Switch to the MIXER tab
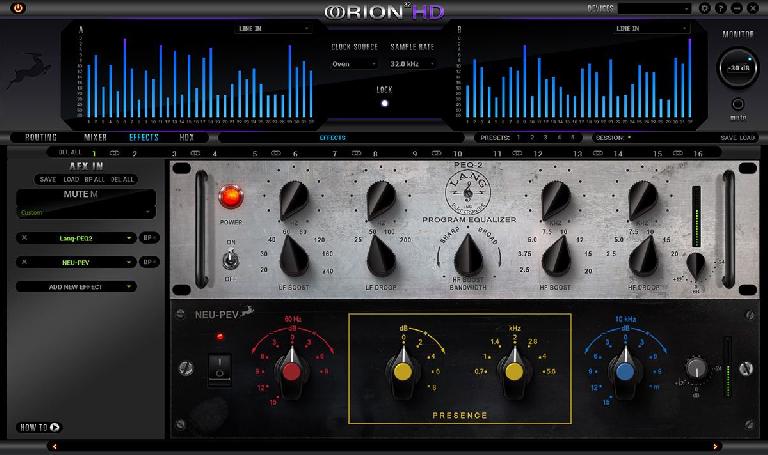Screen dimensions: 768x455 click(x=96, y=138)
